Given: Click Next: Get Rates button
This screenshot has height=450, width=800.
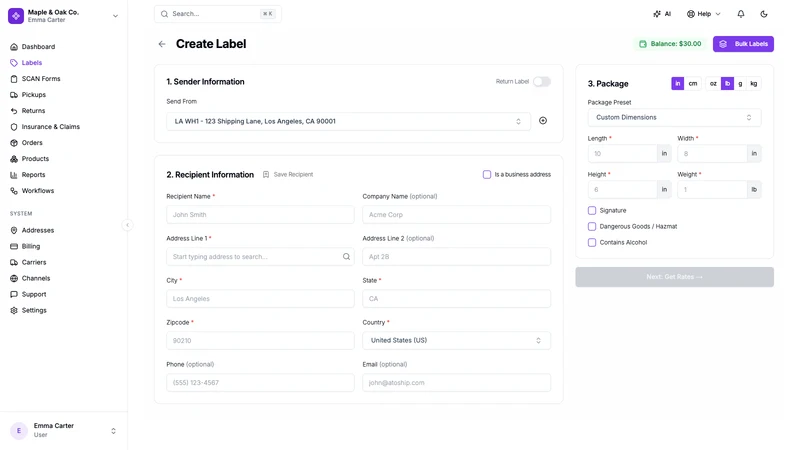Looking at the screenshot, I should tap(674, 277).
